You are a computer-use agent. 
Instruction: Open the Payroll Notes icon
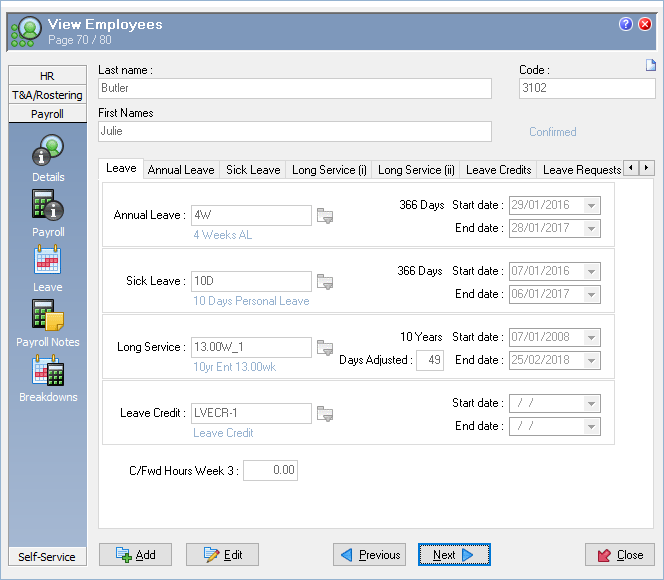click(x=48, y=315)
